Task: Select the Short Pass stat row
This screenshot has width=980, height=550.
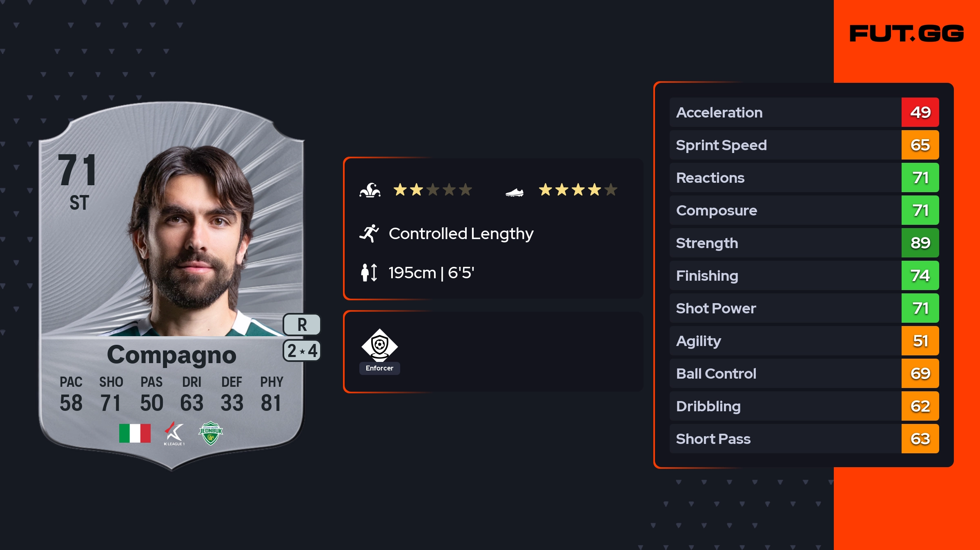Action: click(x=784, y=439)
